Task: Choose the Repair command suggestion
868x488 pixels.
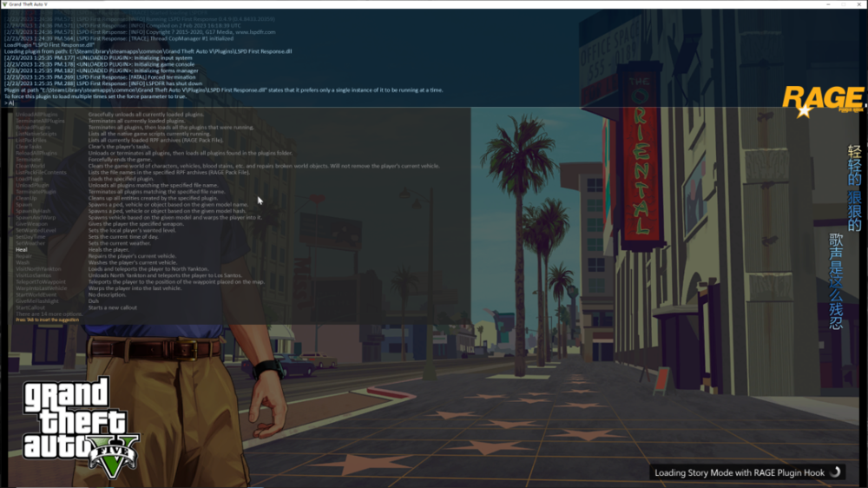Action: pyautogui.click(x=23, y=256)
